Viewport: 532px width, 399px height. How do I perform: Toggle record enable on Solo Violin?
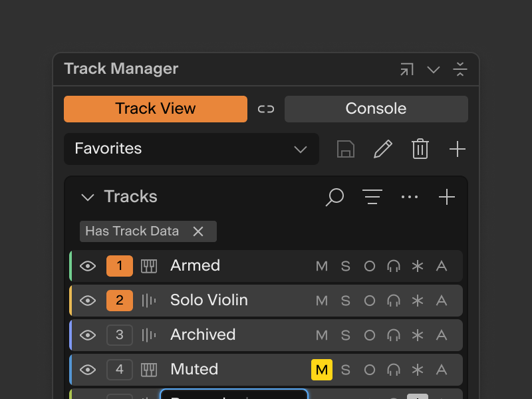tap(370, 301)
